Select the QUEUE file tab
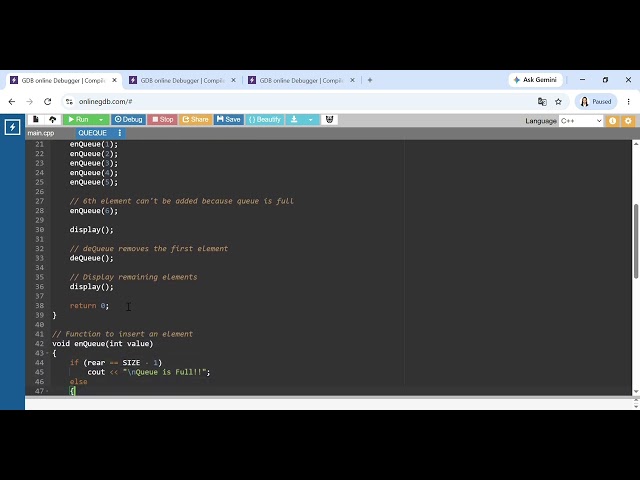Viewport: 640px width, 480px height. coord(92,133)
